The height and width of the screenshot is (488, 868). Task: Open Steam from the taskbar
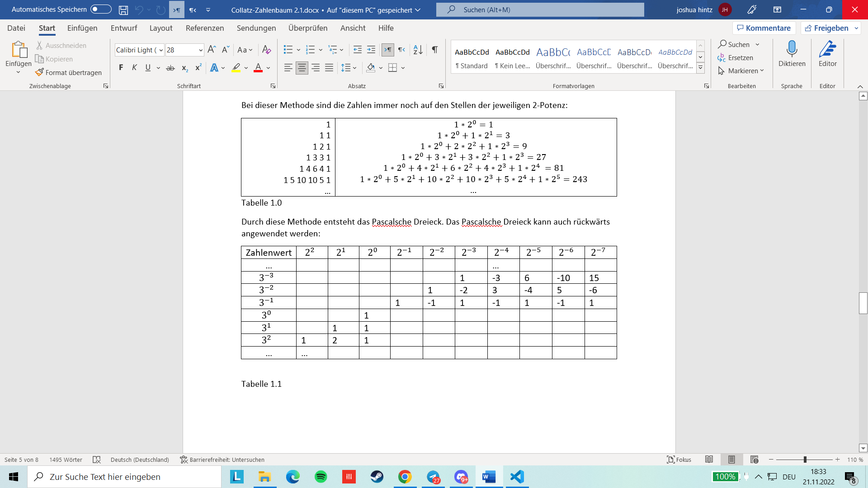(377, 477)
